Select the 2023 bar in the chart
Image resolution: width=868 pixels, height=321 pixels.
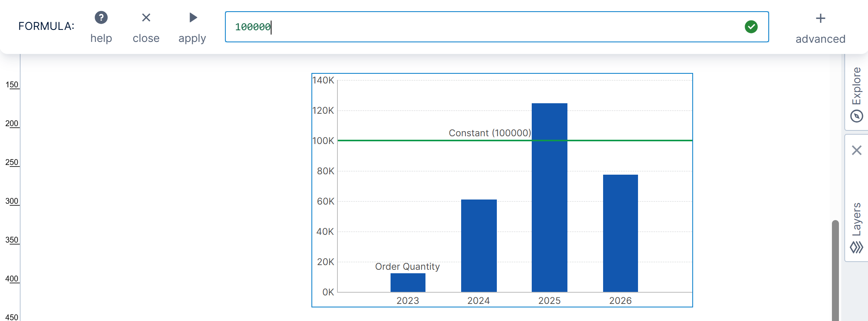[408, 283]
